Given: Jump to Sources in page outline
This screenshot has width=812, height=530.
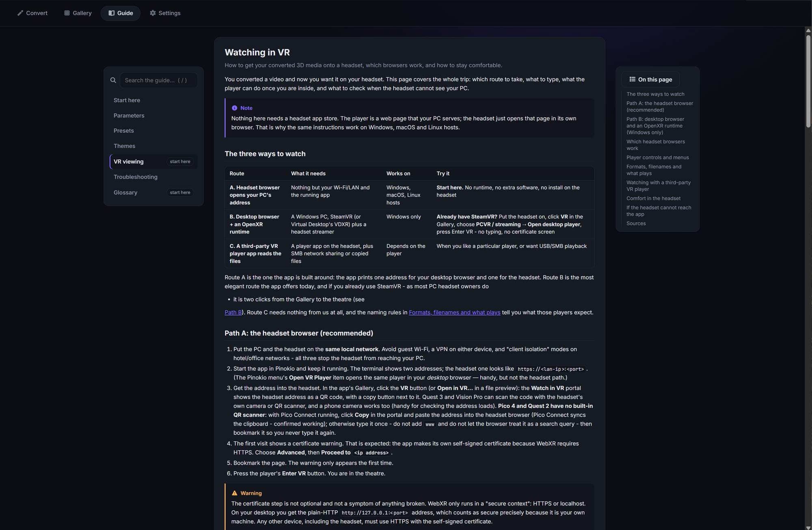Looking at the screenshot, I should pos(636,223).
